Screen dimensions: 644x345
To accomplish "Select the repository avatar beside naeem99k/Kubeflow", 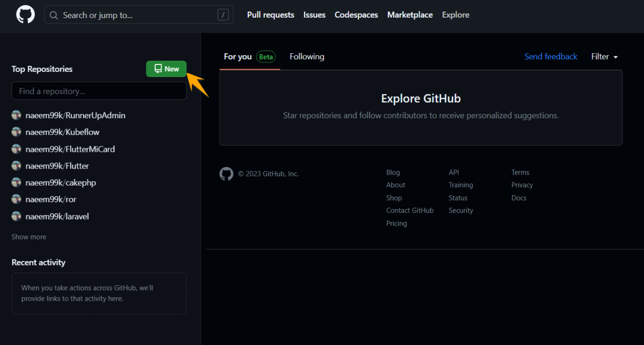I will click(x=16, y=132).
